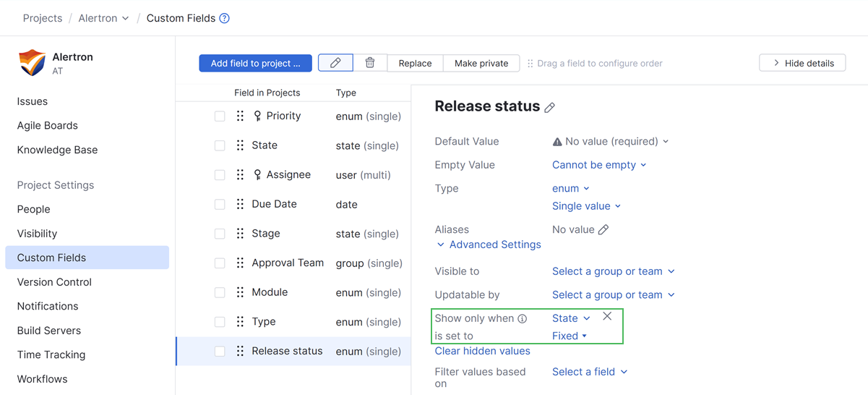Click the help icon beside Custom Fields
Image resolution: width=868 pixels, height=395 pixels.
pyautogui.click(x=225, y=18)
